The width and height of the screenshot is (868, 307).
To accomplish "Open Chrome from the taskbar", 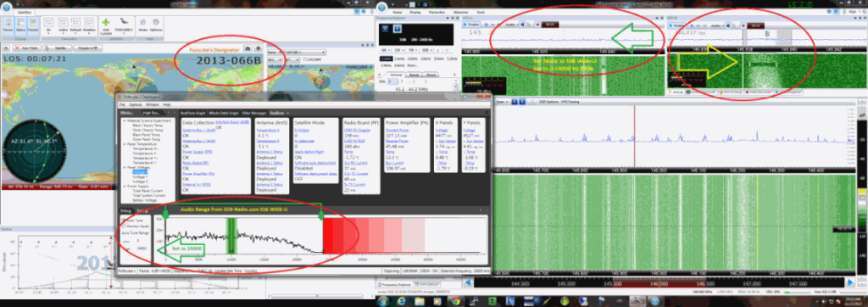I will coord(455,300).
